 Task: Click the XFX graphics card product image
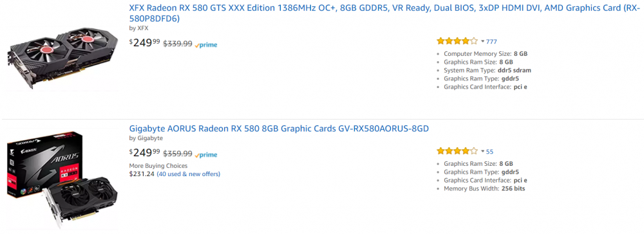coord(62,59)
